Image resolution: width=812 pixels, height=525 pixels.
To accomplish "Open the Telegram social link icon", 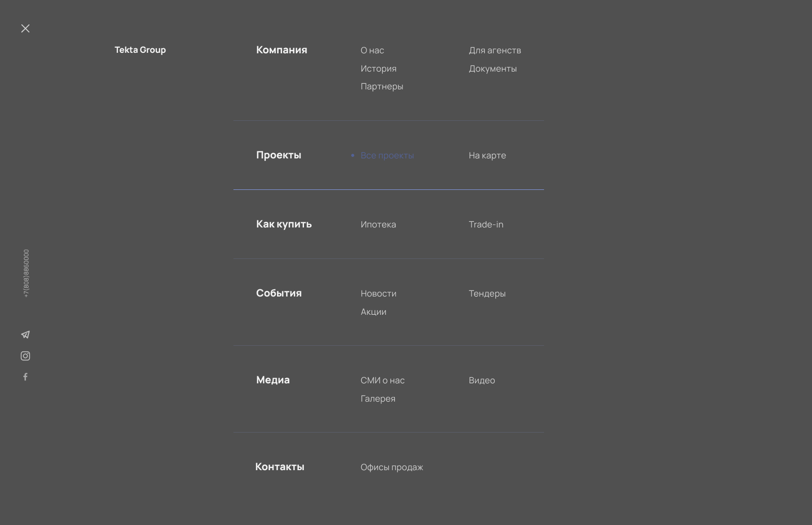I will pyautogui.click(x=25, y=335).
